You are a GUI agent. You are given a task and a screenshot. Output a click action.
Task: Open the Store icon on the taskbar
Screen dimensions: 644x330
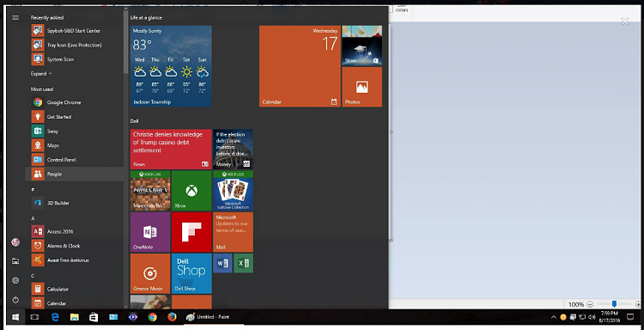(94, 317)
